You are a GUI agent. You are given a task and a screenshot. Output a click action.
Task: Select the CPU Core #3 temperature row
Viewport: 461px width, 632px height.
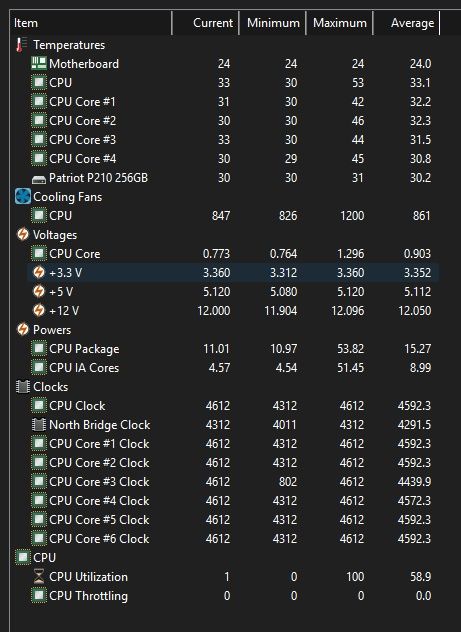(233, 139)
